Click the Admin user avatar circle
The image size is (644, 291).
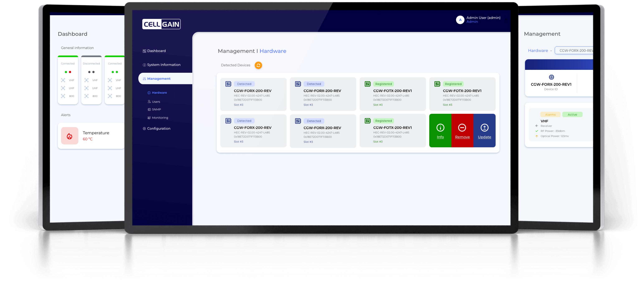[460, 20]
